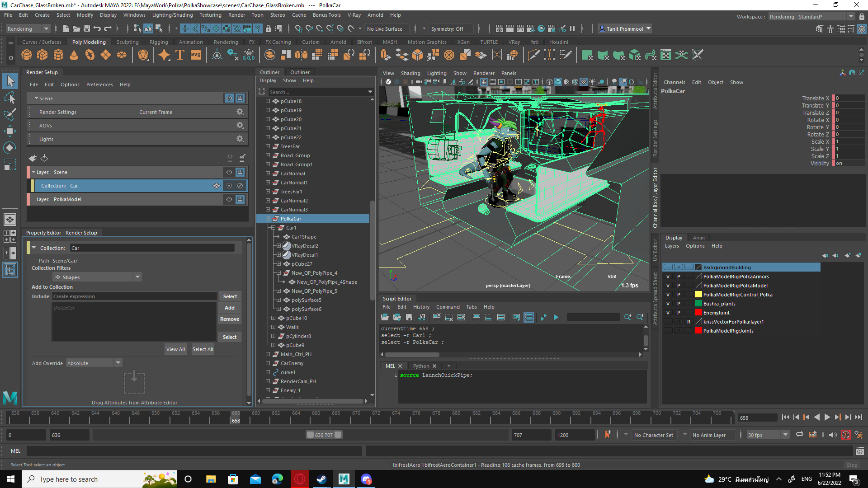Click green color swatch of Bush:a_plants layer

(698, 304)
